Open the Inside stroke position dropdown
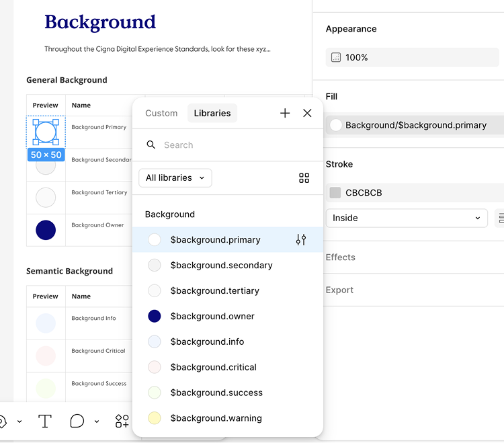Viewport: 504px width, 443px height. tap(407, 218)
